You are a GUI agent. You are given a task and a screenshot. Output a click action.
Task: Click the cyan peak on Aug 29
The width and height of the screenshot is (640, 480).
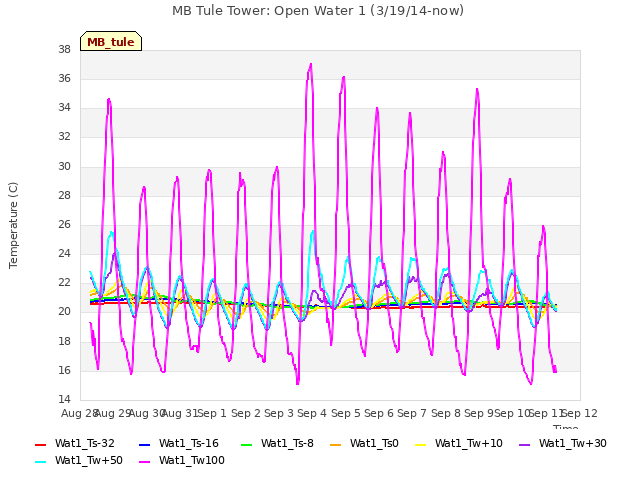click(x=111, y=232)
